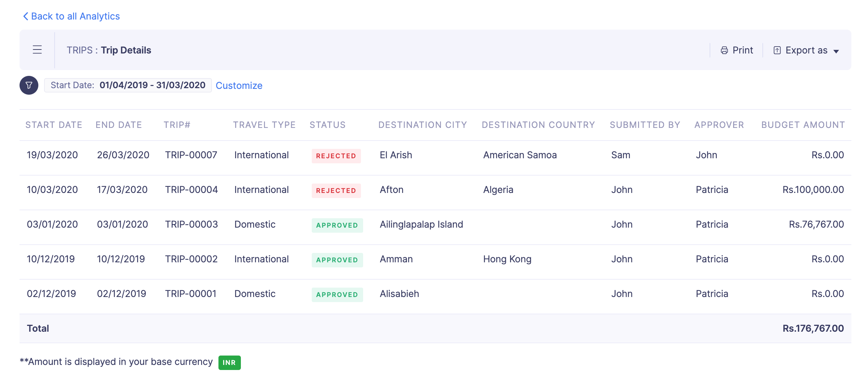
Task: Click the APPROVER column header
Action: tap(719, 125)
